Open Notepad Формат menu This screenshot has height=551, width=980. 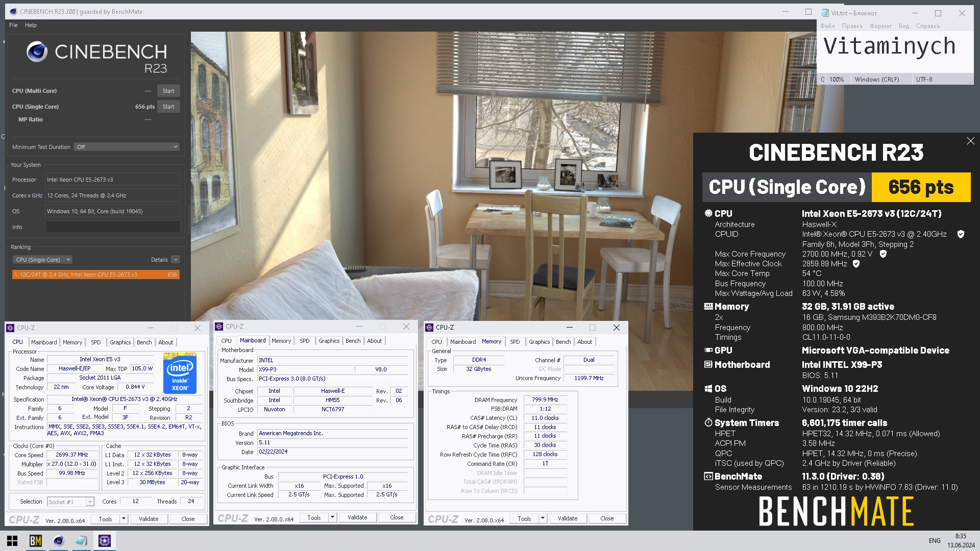click(x=880, y=26)
